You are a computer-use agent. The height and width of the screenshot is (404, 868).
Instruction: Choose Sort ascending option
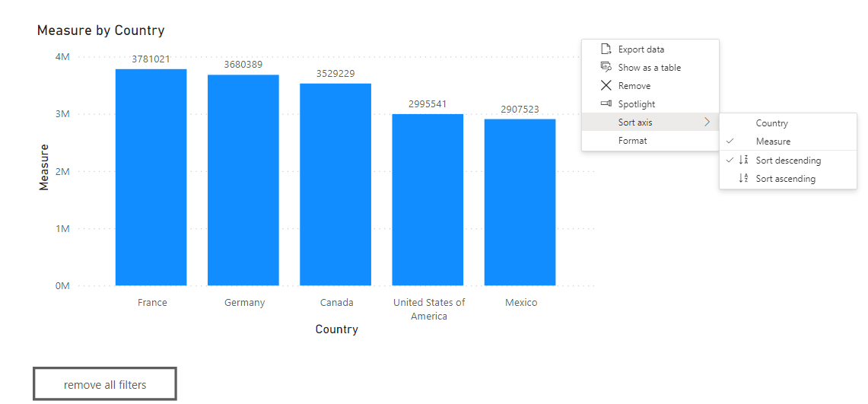(787, 178)
